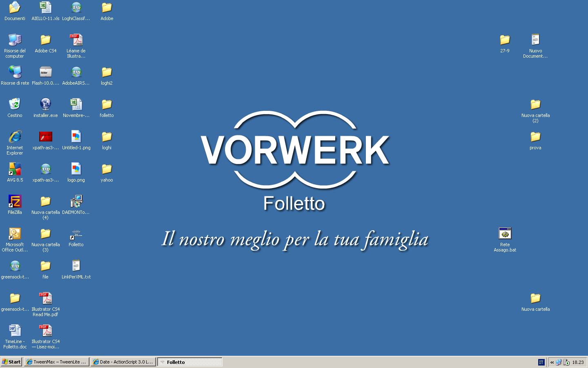Open the Documenti desktop icon
Viewport: 588px width, 368px height.
(x=15, y=7)
